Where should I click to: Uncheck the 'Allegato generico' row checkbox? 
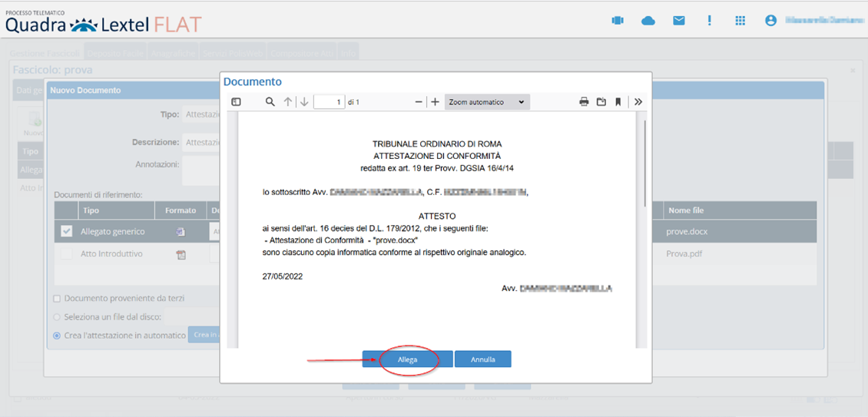coord(66,231)
